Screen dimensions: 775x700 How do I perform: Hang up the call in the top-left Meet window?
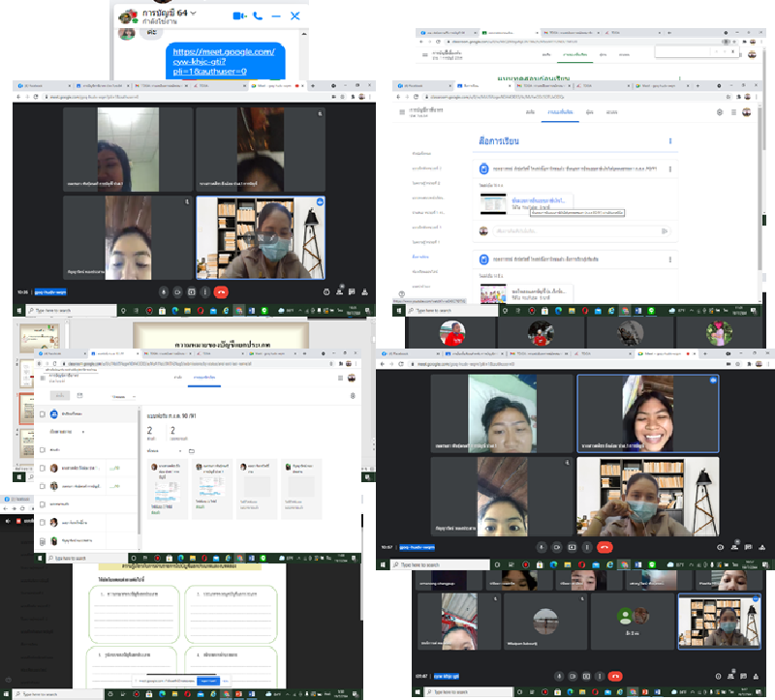point(221,291)
